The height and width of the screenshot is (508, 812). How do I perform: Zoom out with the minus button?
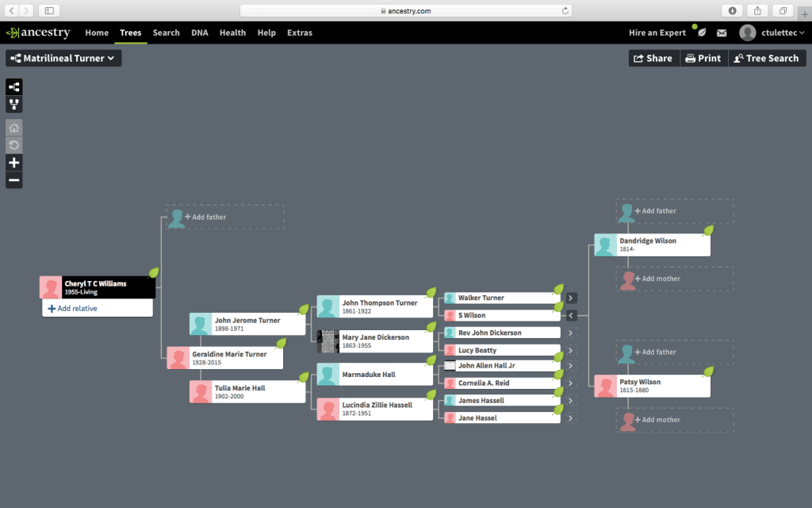[14, 180]
